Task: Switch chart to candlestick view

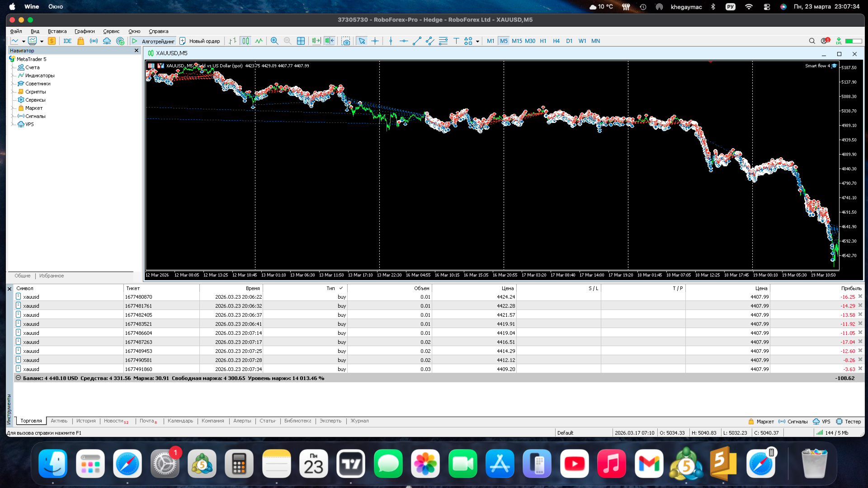Action: point(245,41)
